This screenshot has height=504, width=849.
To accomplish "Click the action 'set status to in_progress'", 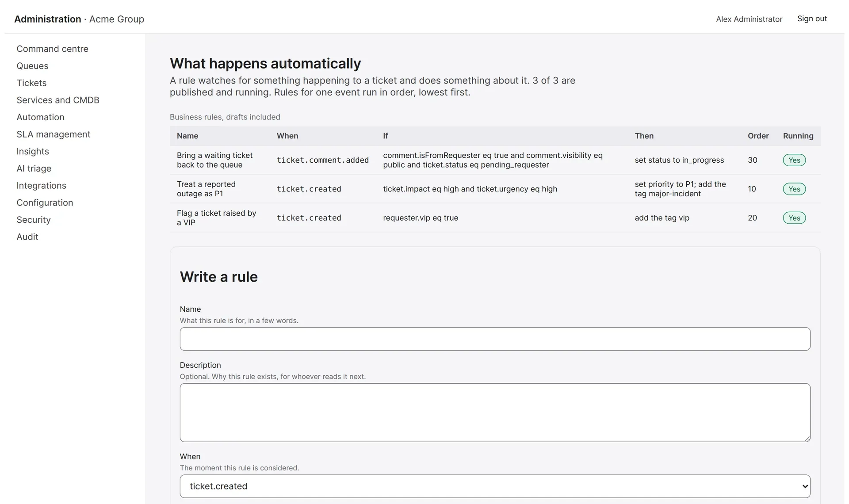I will (679, 160).
